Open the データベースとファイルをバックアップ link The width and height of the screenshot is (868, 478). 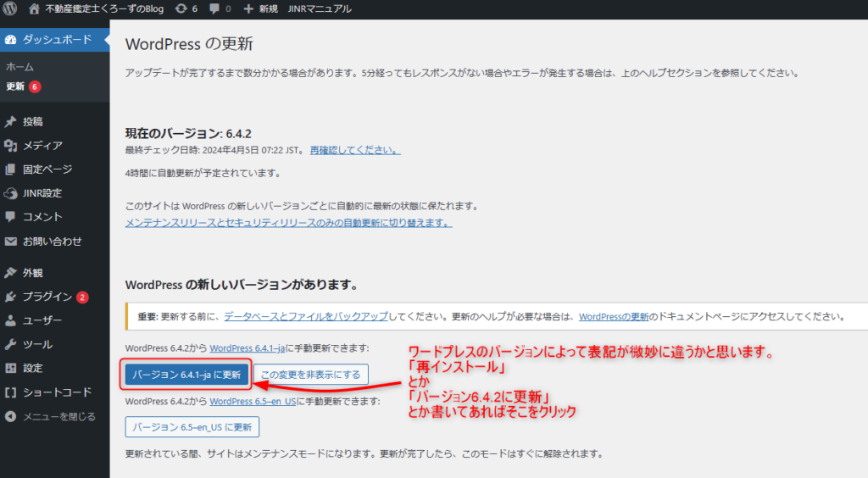tap(305, 316)
